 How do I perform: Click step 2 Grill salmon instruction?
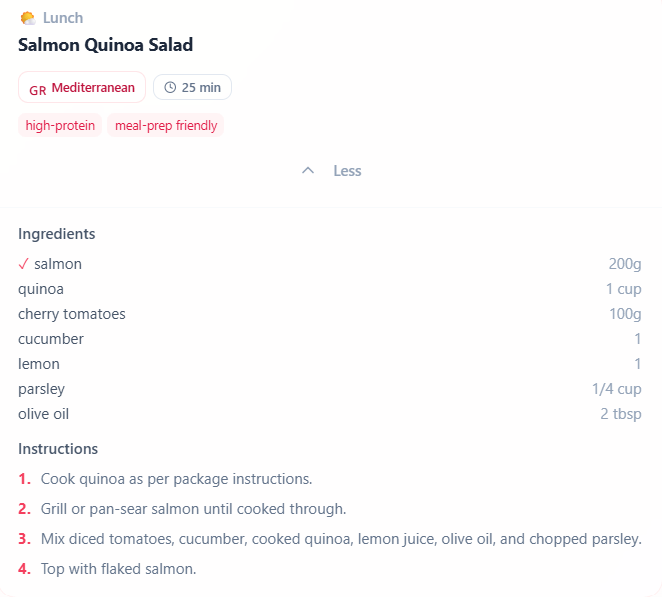tap(193, 509)
